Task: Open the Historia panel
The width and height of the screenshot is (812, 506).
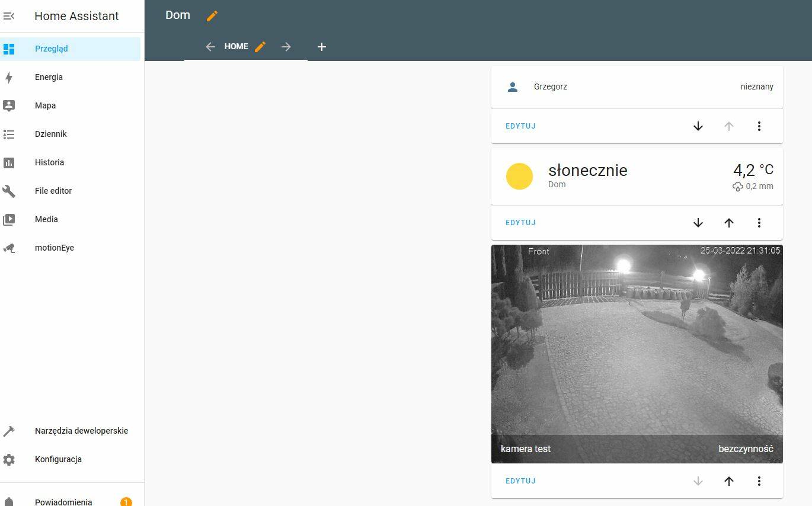Action: tap(70, 162)
